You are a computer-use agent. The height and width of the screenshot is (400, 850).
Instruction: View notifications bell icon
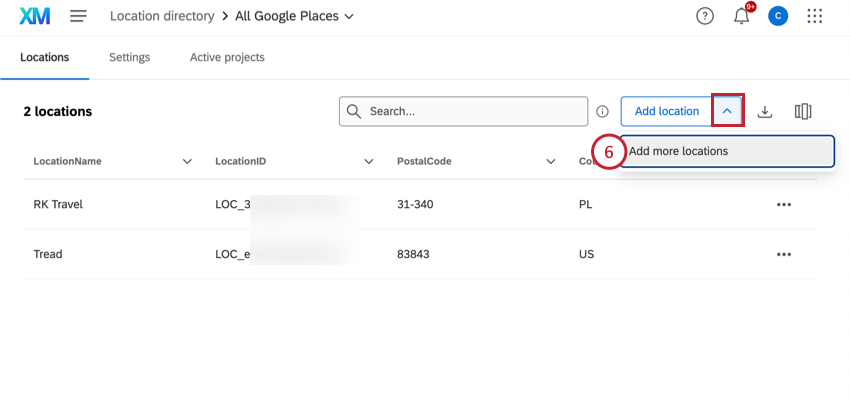coord(741,16)
